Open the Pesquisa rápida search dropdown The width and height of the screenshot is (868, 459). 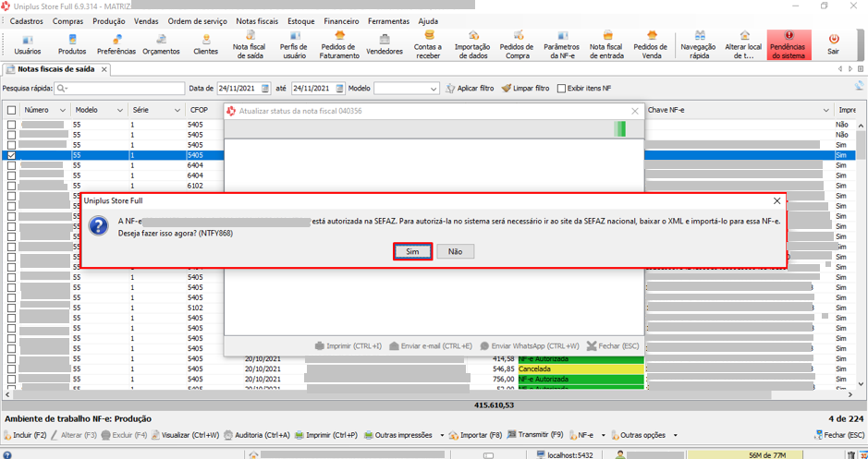pyautogui.click(x=62, y=89)
